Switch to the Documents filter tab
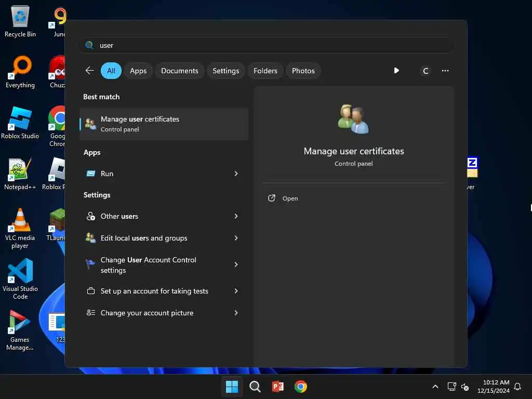 point(180,71)
